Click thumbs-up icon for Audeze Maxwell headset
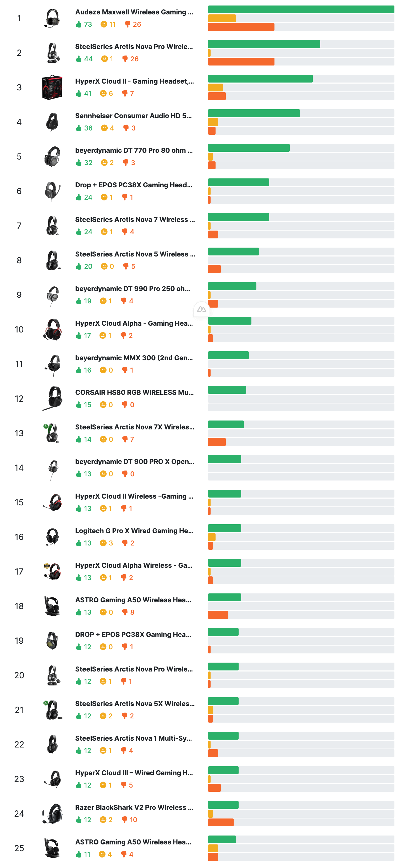The width and height of the screenshot is (407, 868). coord(79,24)
